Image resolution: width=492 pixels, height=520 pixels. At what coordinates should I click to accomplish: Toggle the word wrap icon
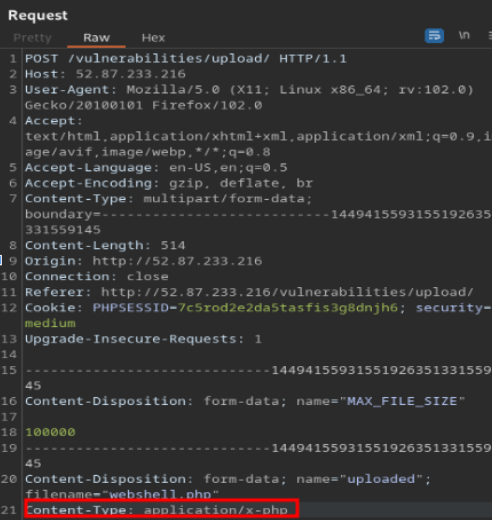(434, 35)
